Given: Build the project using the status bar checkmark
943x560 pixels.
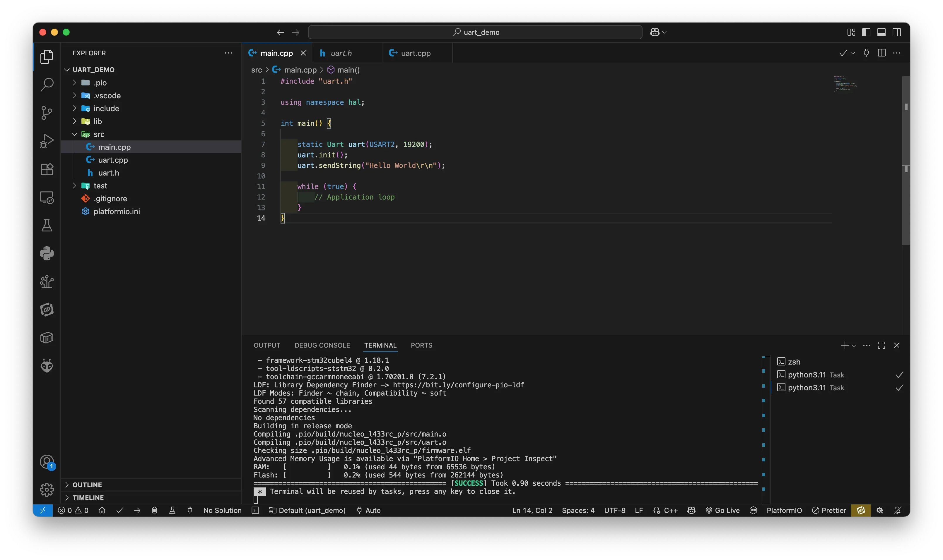Looking at the screenshot, I should coord(119,510).
